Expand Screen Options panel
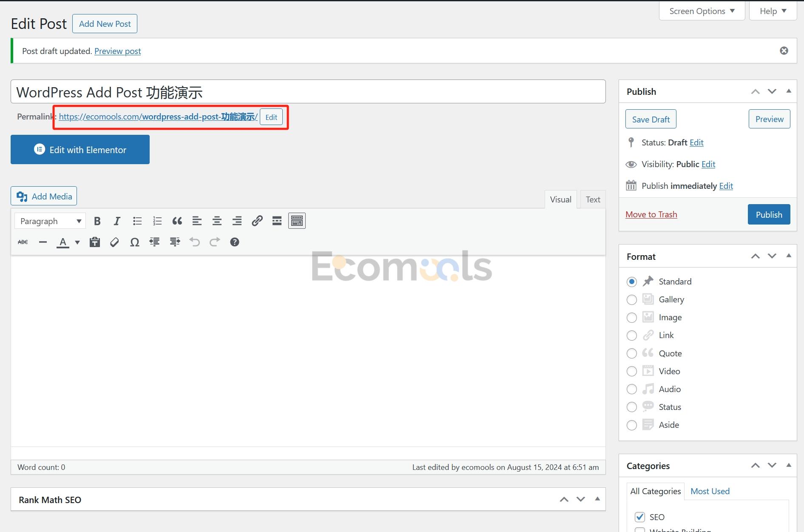This screenshot has height=532, width=804. coord(702,11)
